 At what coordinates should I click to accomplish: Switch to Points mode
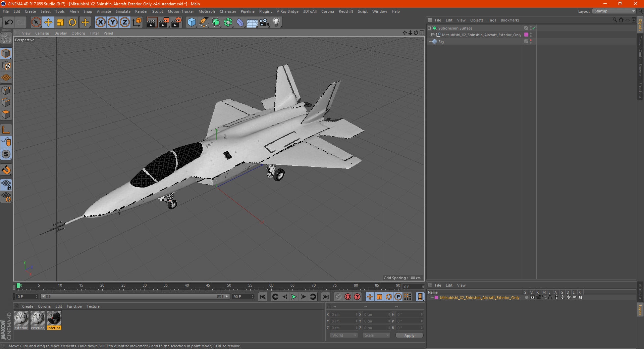pyautogui.click(x=6, y=90)
